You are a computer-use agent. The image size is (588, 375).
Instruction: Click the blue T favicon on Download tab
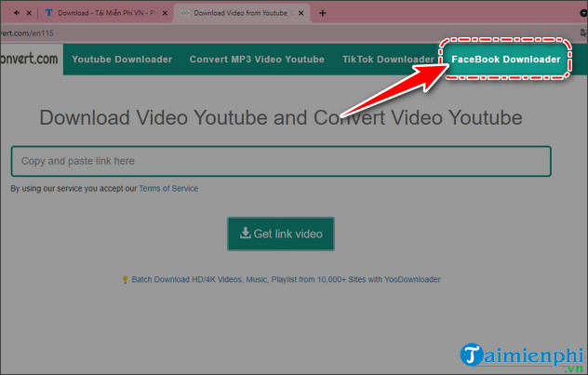tap(48, 13)
